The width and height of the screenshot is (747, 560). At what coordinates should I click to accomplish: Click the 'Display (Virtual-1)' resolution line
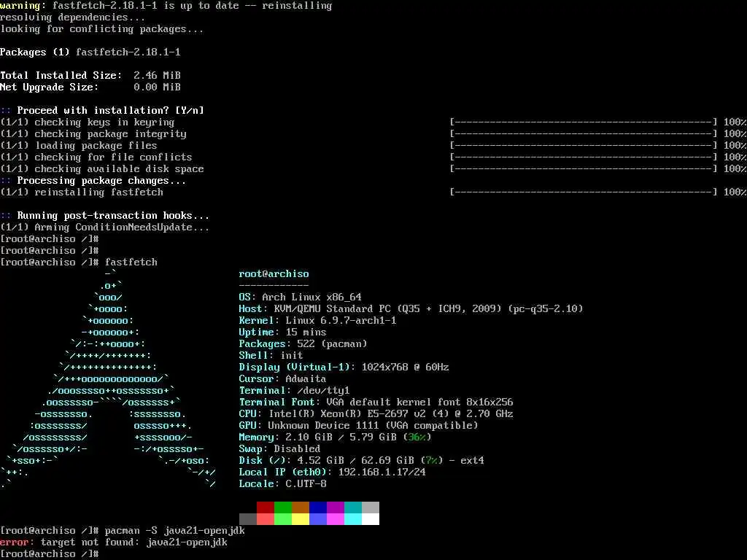coord(344,367)
